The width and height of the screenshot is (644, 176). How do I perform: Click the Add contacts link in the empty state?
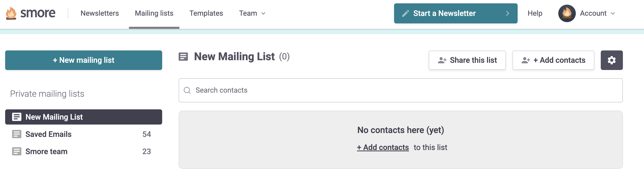[x=383, y=147]
